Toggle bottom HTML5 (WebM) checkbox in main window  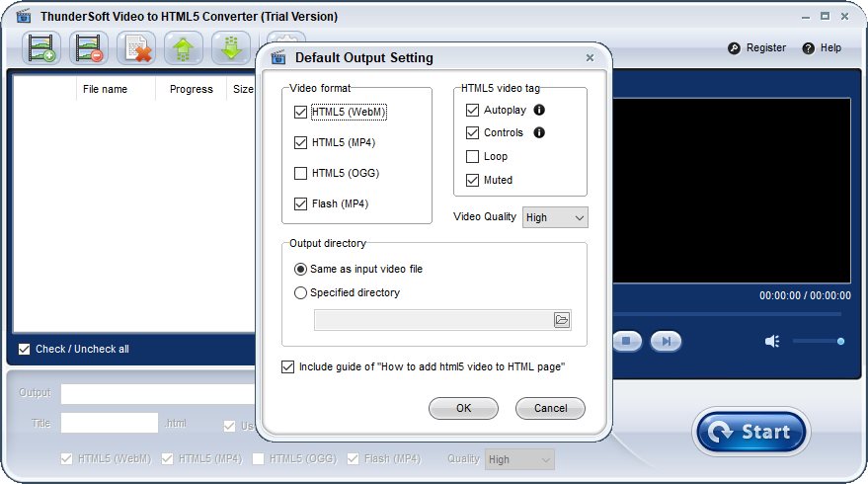66,459
